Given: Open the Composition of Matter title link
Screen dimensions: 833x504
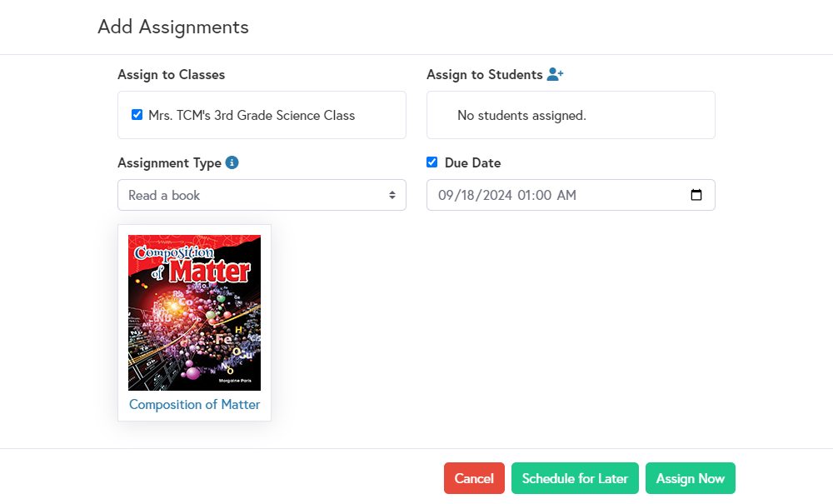Looking at the screenshot, I should click(194, 405).
